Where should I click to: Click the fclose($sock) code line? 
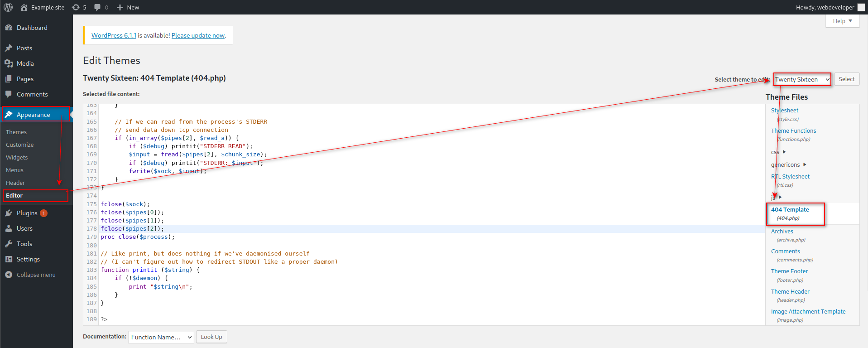[x=125, y=204]
